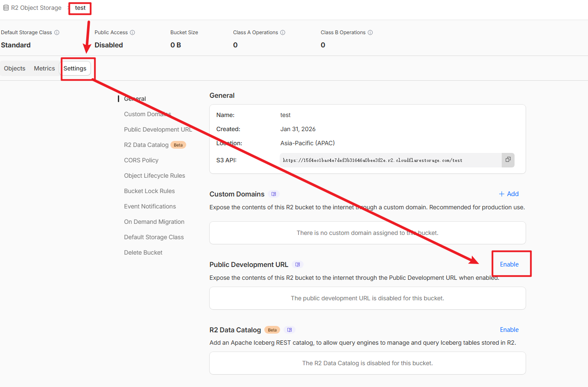Open the docs icon beside R2 Data Catalog heading
This screenshot has width=588, height=387.
point(290,330)
